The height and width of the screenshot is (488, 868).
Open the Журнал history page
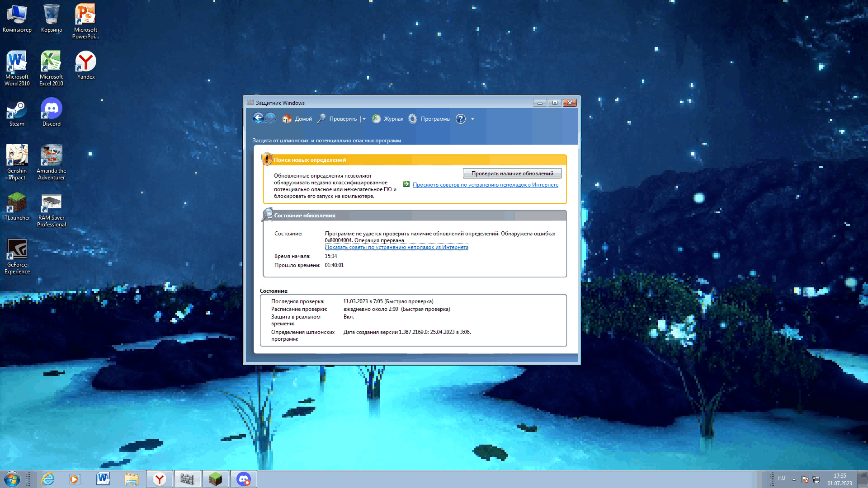[387, 119]
